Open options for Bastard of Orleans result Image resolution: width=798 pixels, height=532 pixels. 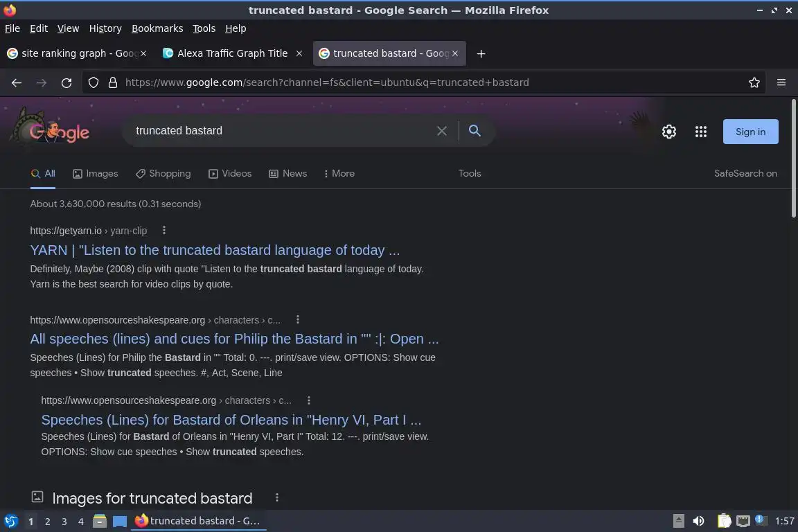click(x=308, y=400)
